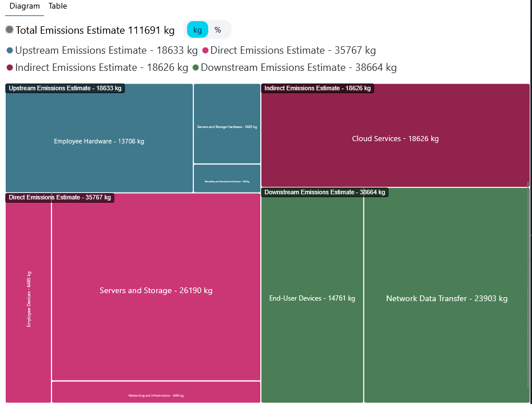Click the grey Total Emissions dot
The image size is (532, 404).
10,30
